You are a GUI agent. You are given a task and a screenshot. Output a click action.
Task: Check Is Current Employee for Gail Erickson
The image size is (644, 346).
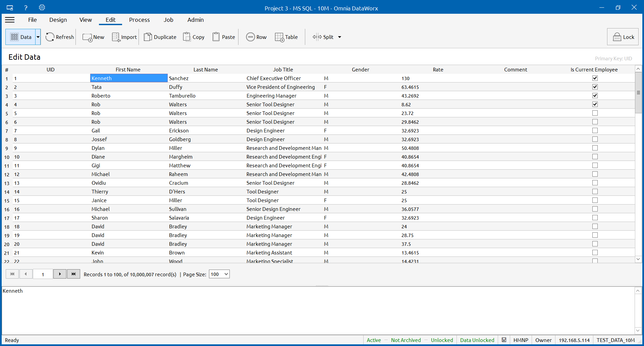pos(595,130)
